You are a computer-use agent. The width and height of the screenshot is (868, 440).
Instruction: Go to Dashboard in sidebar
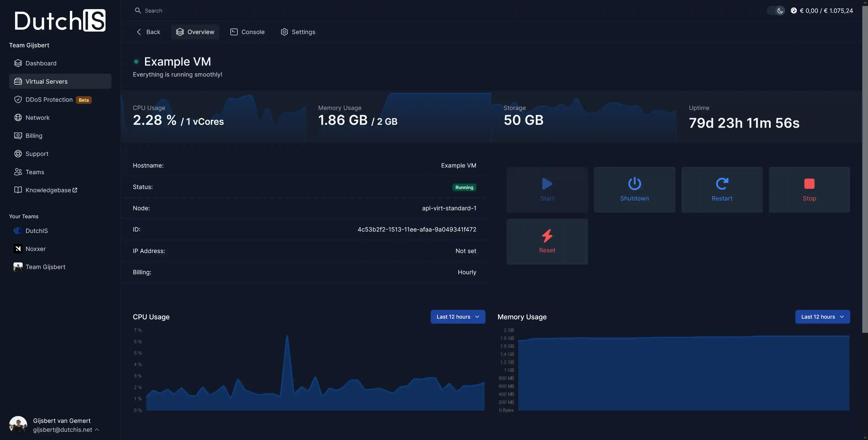(60, 63)
